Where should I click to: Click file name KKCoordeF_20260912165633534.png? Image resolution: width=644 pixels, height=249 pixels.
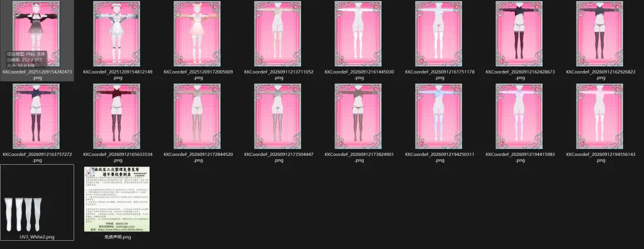click(x=118, y=157)
